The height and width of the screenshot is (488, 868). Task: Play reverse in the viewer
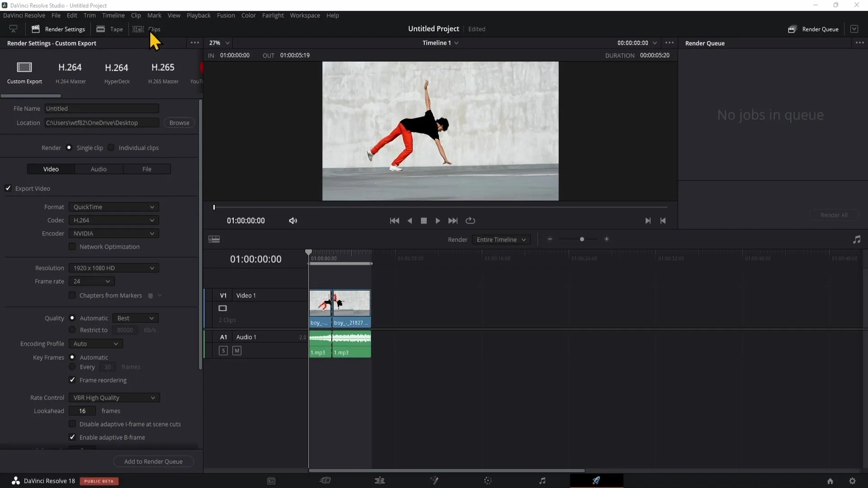tap(410, 221)
